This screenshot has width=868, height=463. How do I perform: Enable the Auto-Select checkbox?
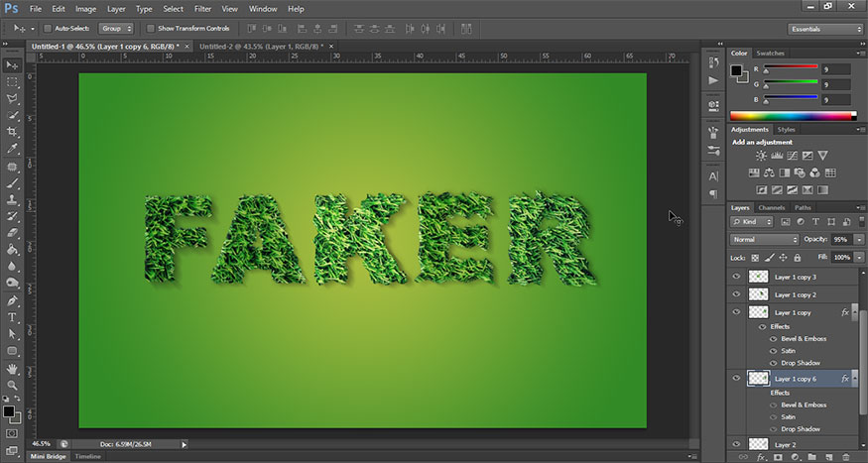48,28
